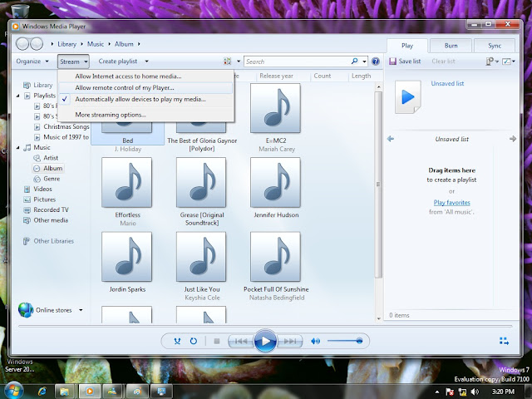Click Create playlist button
This screenshot has height=399, width=532.
tap(118, 61)
